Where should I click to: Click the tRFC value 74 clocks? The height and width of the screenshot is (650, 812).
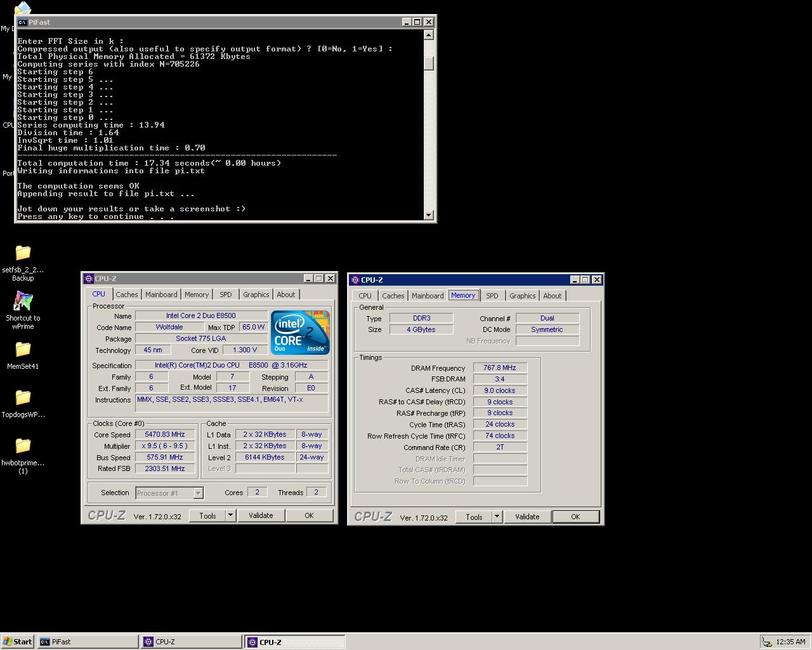[500, 436]
